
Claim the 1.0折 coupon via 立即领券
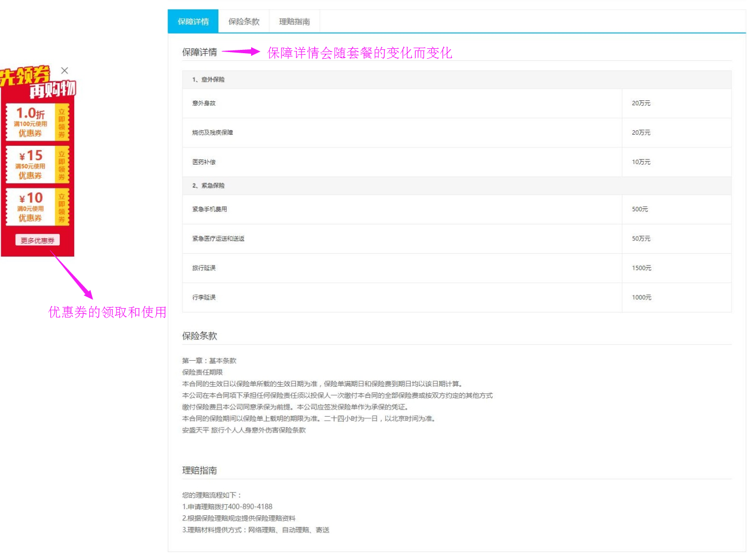62,123
